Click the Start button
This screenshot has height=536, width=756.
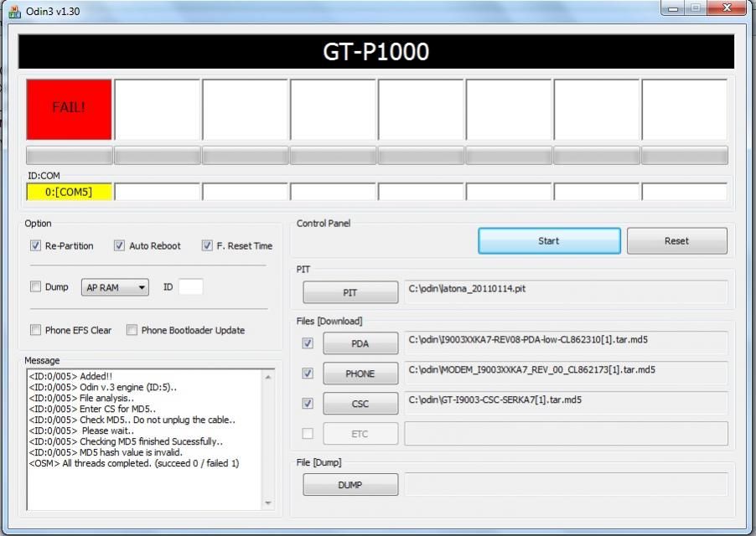[x=549, y=241]
